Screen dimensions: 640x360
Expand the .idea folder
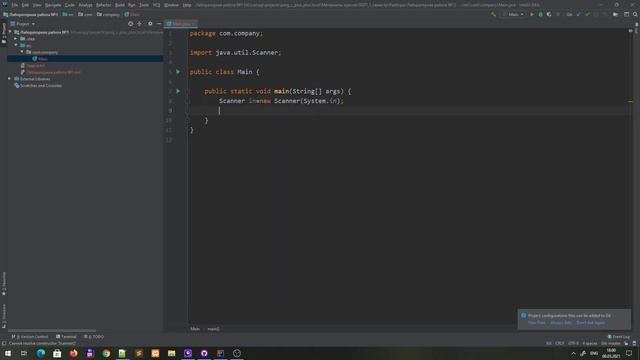[16, 39]
